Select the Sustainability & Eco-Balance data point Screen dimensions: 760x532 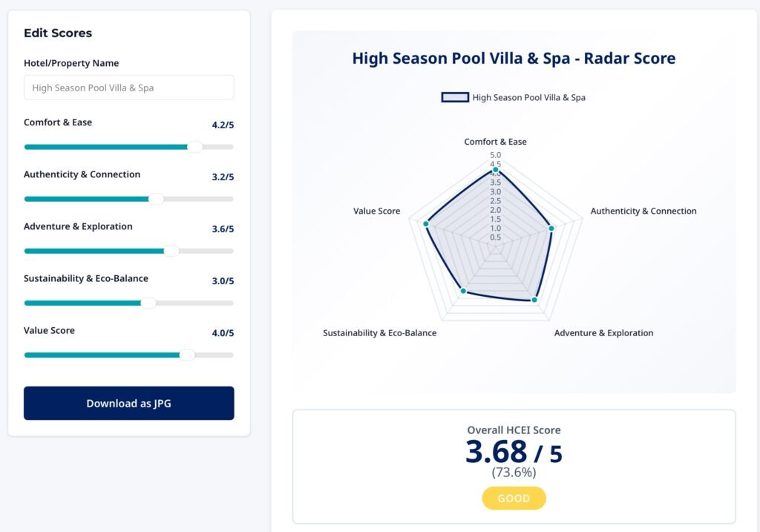point(462,292)
